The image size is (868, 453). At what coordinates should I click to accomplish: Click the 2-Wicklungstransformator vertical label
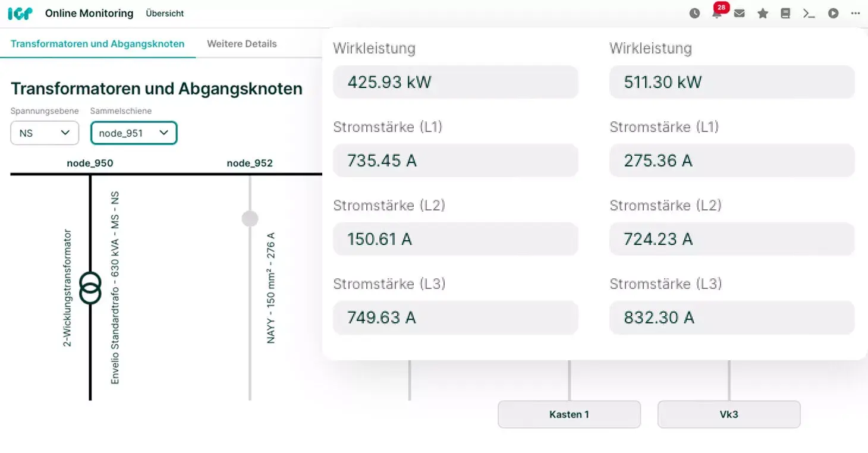[x=67, y=288]
